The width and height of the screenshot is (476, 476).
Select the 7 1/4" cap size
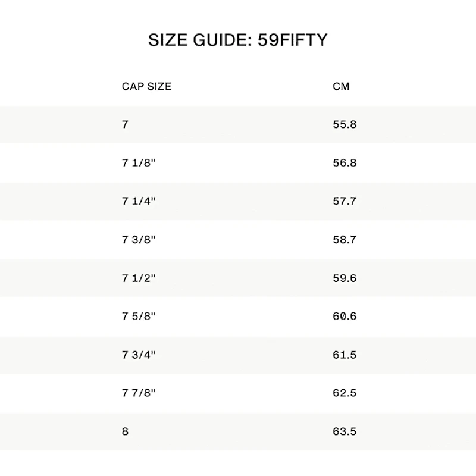(x=139, y=201)
